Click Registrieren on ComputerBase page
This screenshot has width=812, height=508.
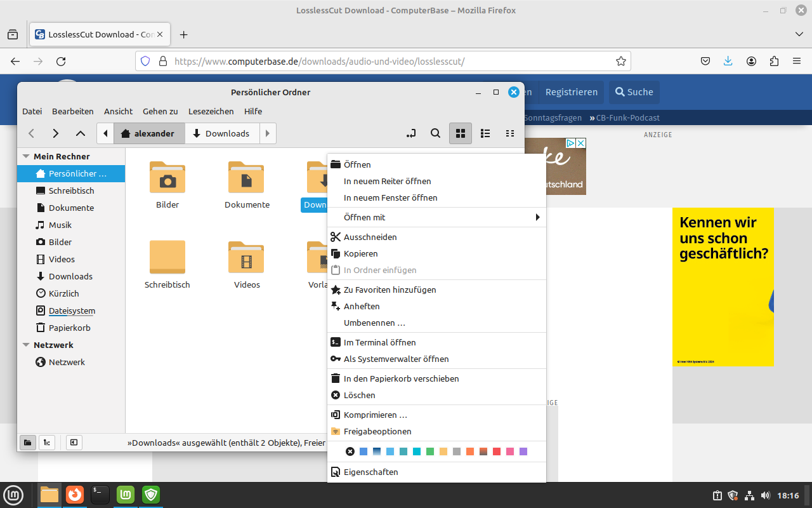(x=572, y=92)
